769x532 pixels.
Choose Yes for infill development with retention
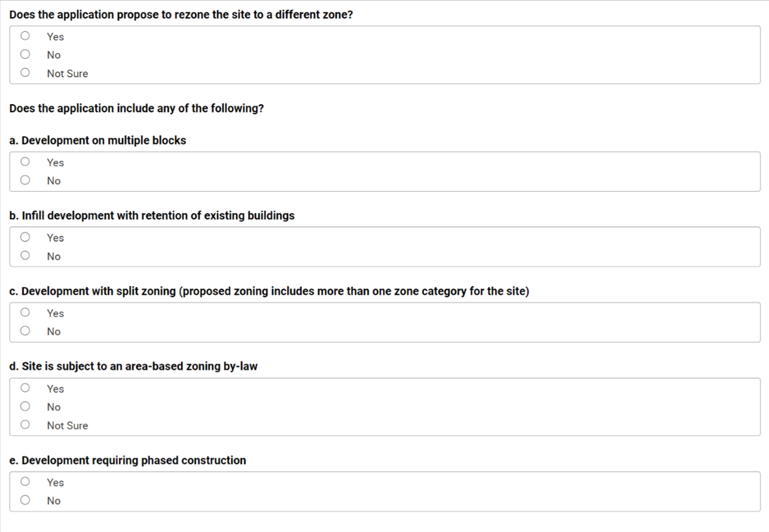[25, 237]
